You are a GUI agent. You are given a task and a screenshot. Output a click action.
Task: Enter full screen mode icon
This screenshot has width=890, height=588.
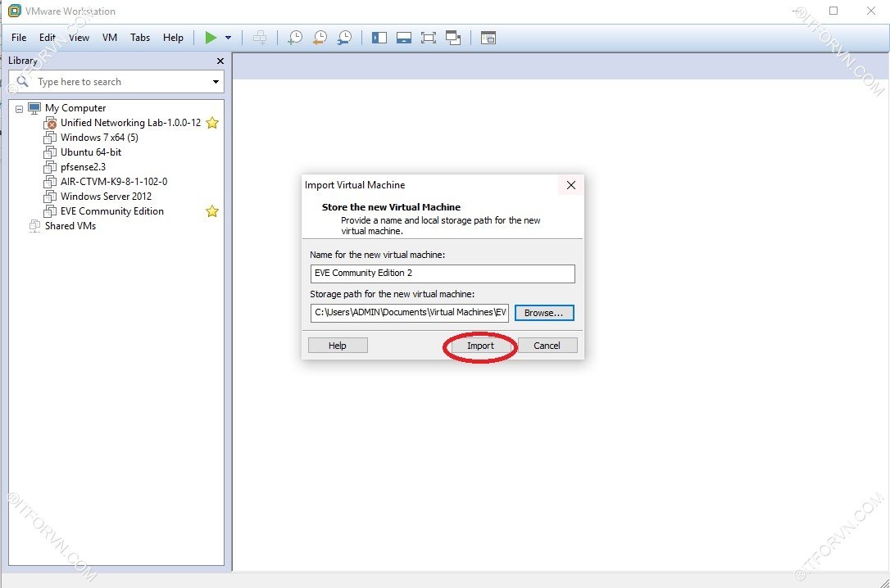(x=428, y=38)
